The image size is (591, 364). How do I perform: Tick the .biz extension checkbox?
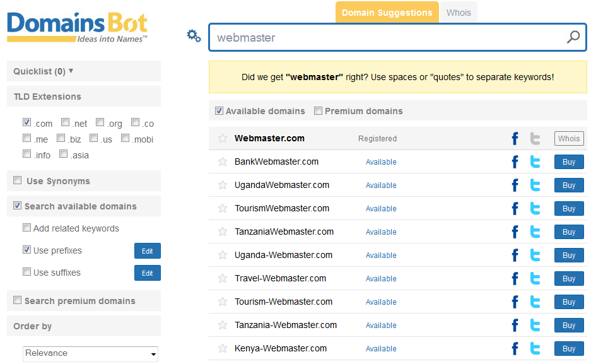pos(61,138)
